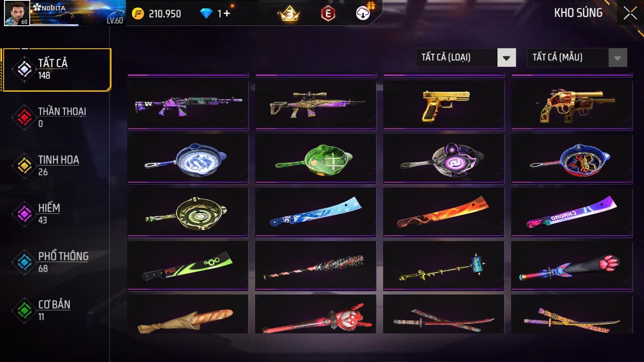Open the gold crown rank icon
644x362 pixels.
(x=289, y=14)
